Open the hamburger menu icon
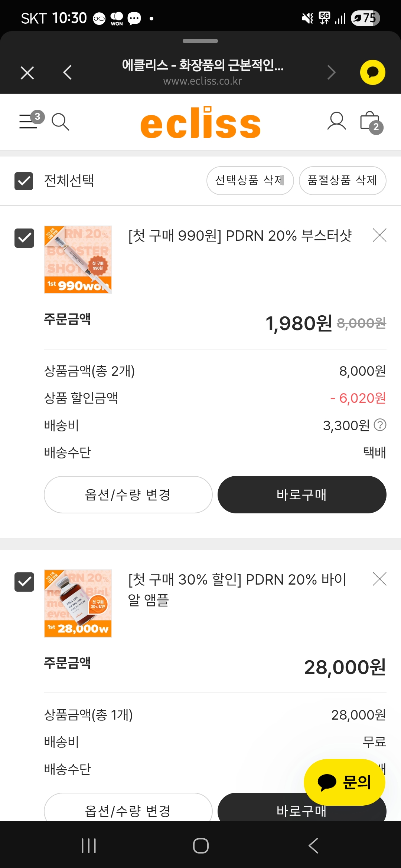This screenshot has height=868, width=401. click(x=29, y=121)
